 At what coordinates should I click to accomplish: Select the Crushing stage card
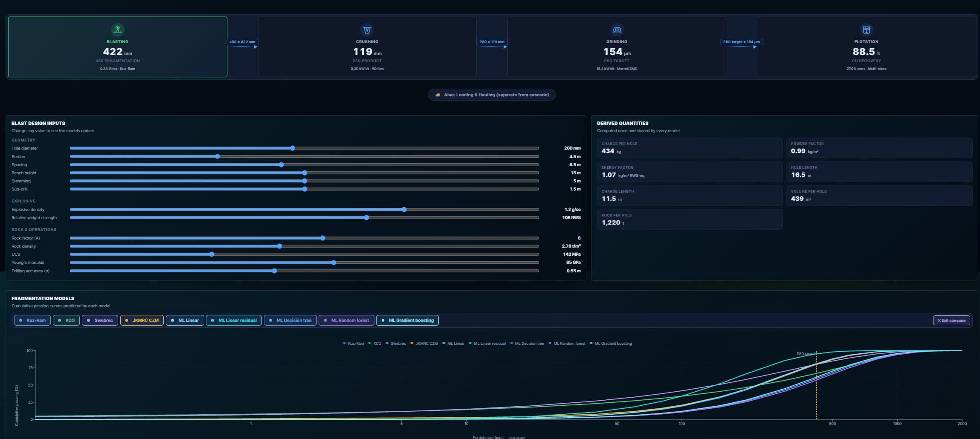click(367, 47)
